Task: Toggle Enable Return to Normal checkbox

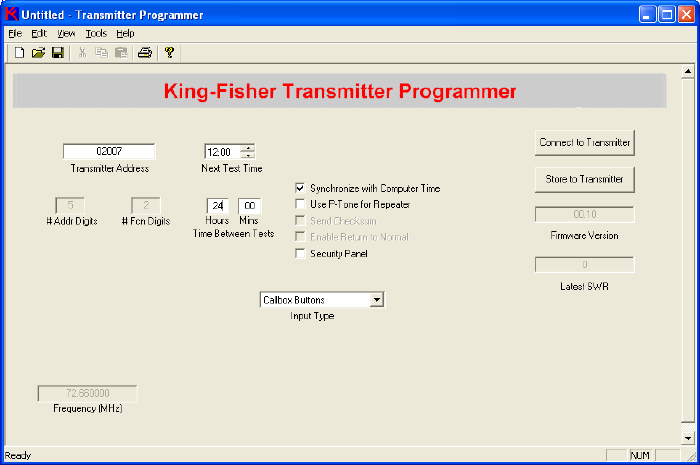Action: tap(300, 237)
